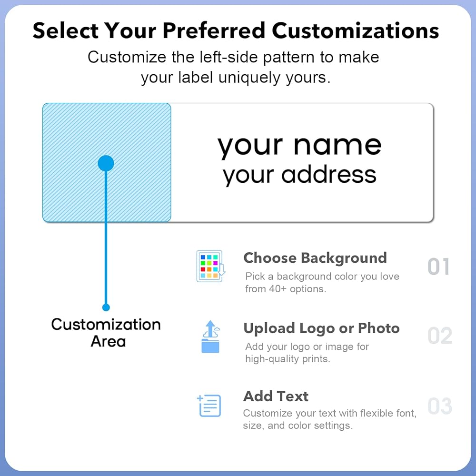Click the small blue dot above the Customization Area label

(x=106, y=307)
